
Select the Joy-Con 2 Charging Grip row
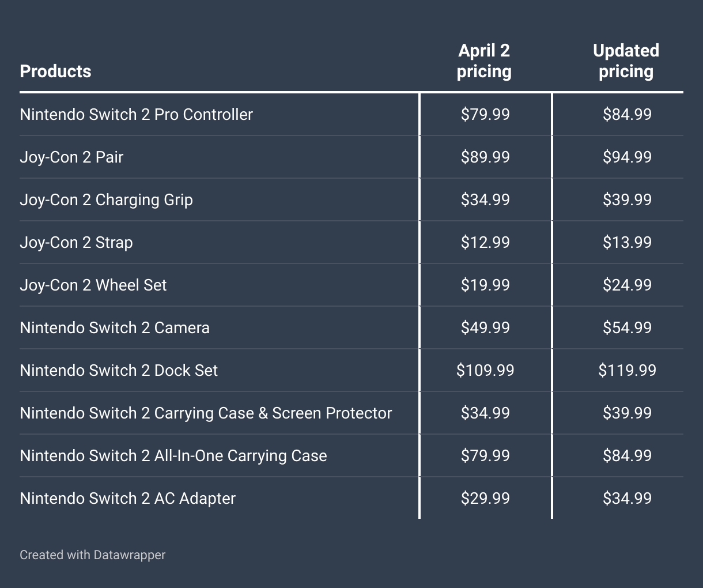[x=106, y=199]
